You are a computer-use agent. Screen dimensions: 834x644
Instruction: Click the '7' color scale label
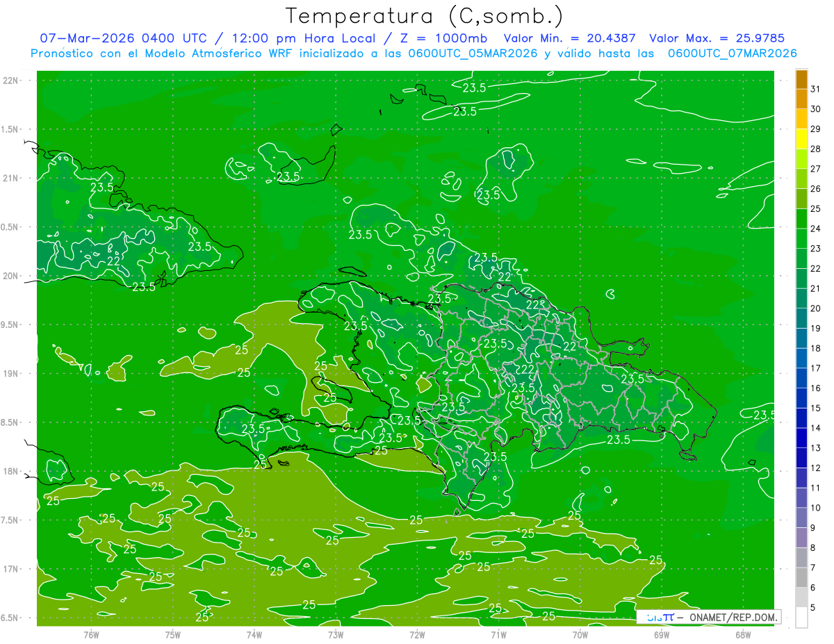[813, 568]
